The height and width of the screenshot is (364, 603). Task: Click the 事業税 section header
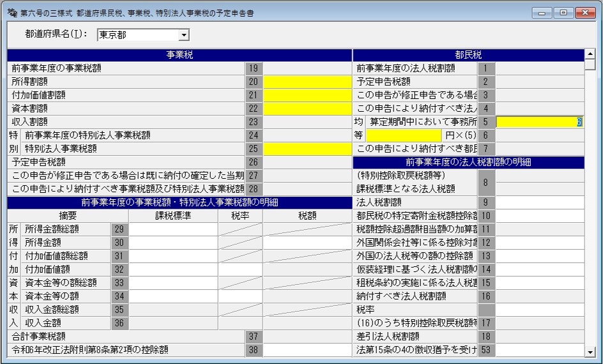[179, 55]
